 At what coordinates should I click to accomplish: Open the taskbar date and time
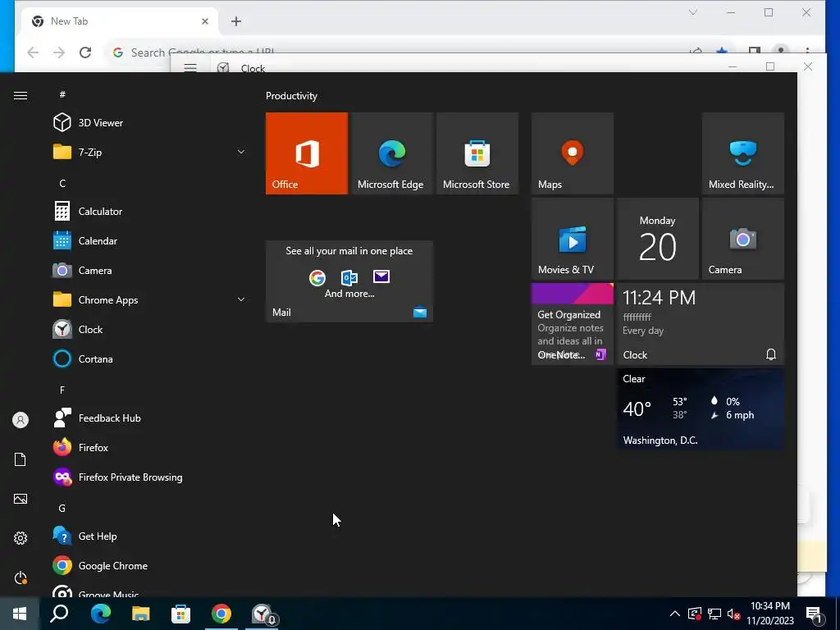click(x=769, y=614)
